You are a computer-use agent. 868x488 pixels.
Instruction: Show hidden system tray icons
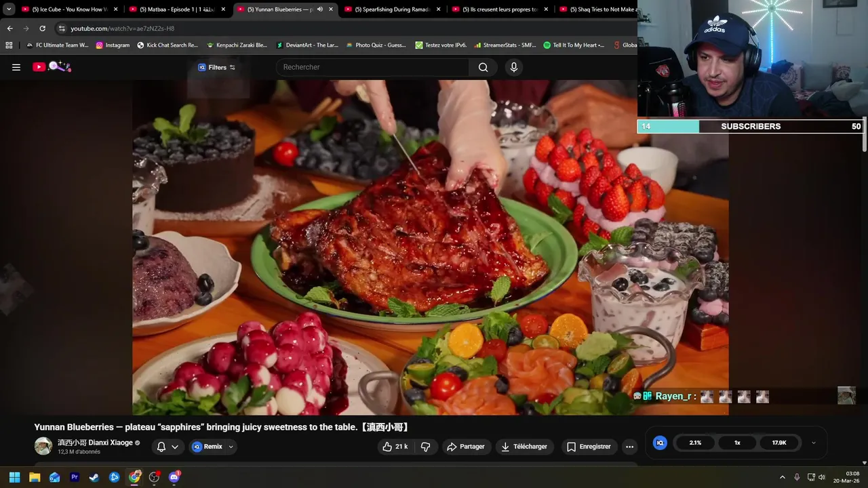click(782, 477)
